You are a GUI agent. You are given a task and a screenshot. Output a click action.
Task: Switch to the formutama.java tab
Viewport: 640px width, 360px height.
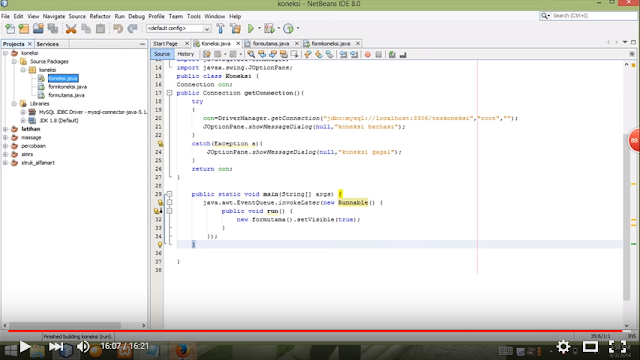[271, 44]
